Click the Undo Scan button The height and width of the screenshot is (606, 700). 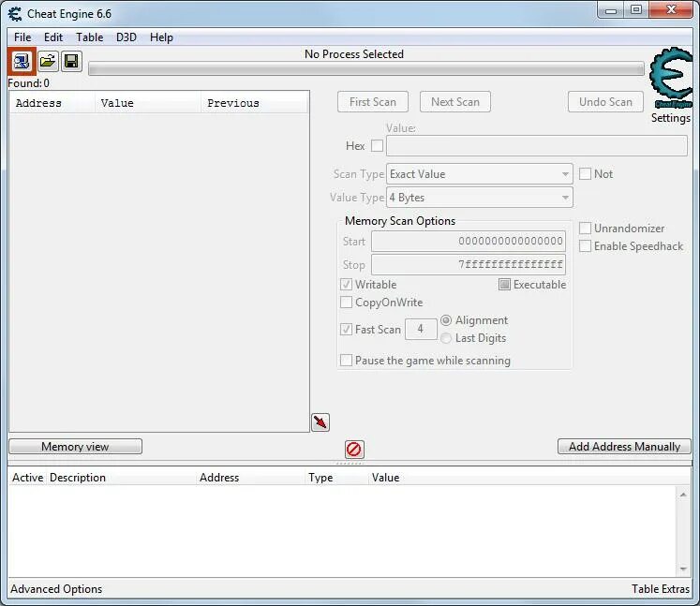pos(605,102)
